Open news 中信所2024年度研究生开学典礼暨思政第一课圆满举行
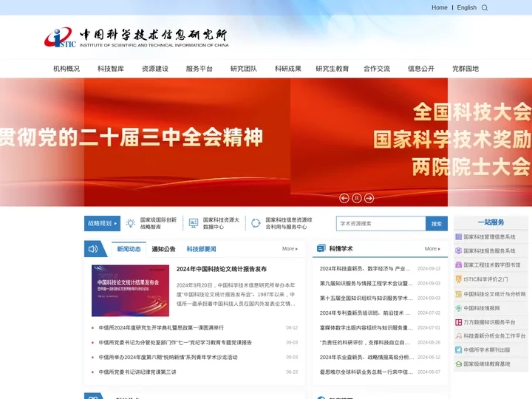The height and width of the screenshot is (399, 532). pyautogui.click(x=161, y=328)
